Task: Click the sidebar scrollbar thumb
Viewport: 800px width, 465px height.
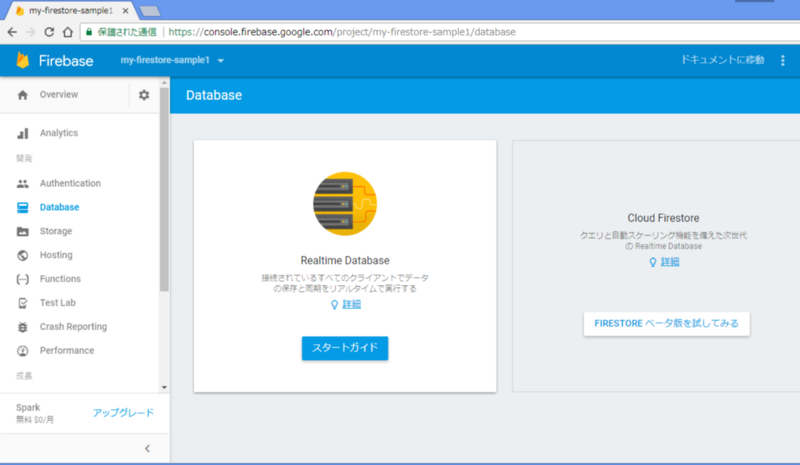Action: tap(164, 189)
